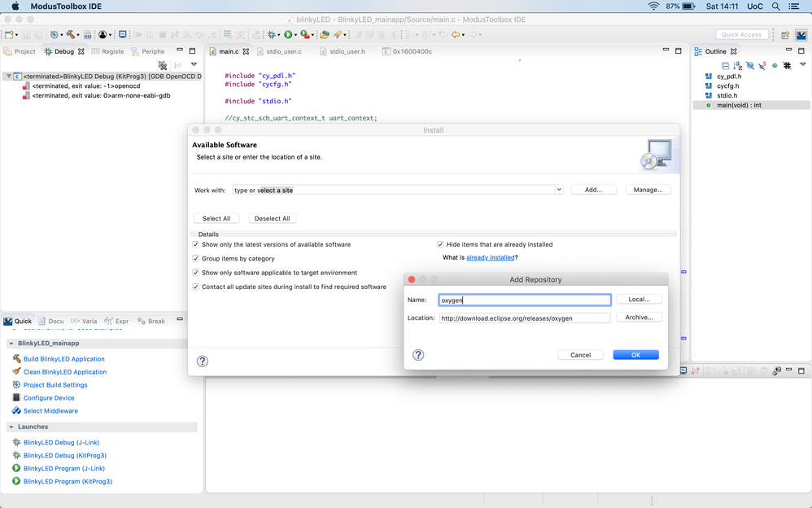Viewport: 812px width, 508px height.
Task: Launch the green Run icon on the toolbar
Action: (x=289, y=34)
